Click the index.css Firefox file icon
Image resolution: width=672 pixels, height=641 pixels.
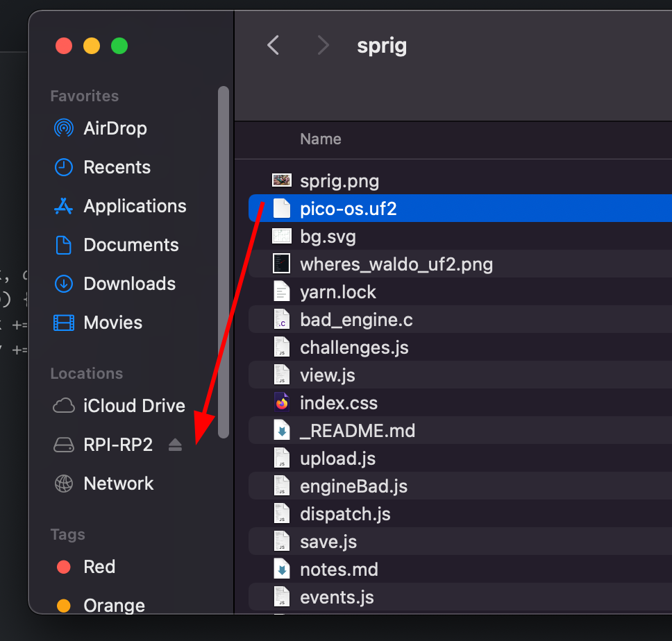click(281, 403)
